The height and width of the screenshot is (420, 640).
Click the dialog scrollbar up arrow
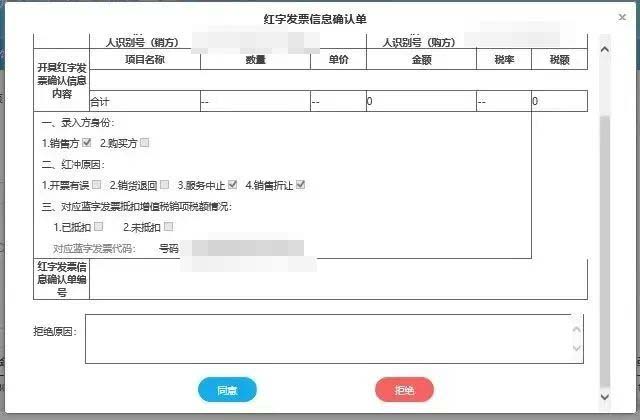tap(605, 49)
